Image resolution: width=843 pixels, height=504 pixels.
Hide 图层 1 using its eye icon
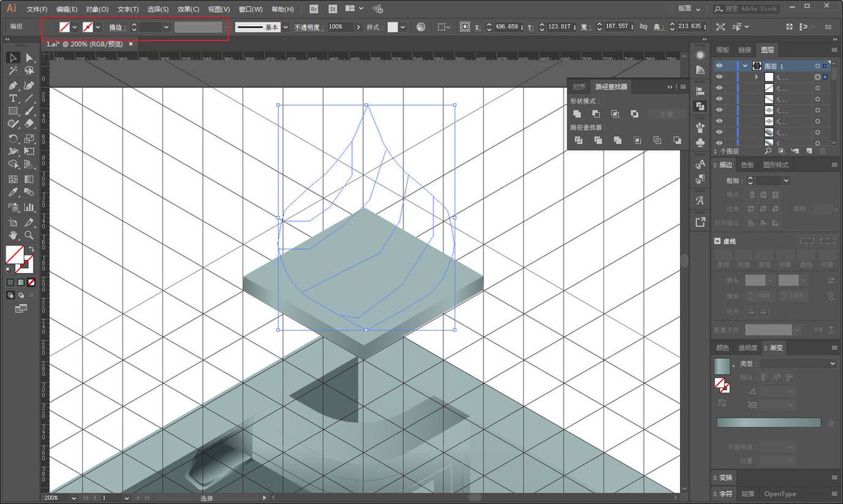[x=719, y=65]
